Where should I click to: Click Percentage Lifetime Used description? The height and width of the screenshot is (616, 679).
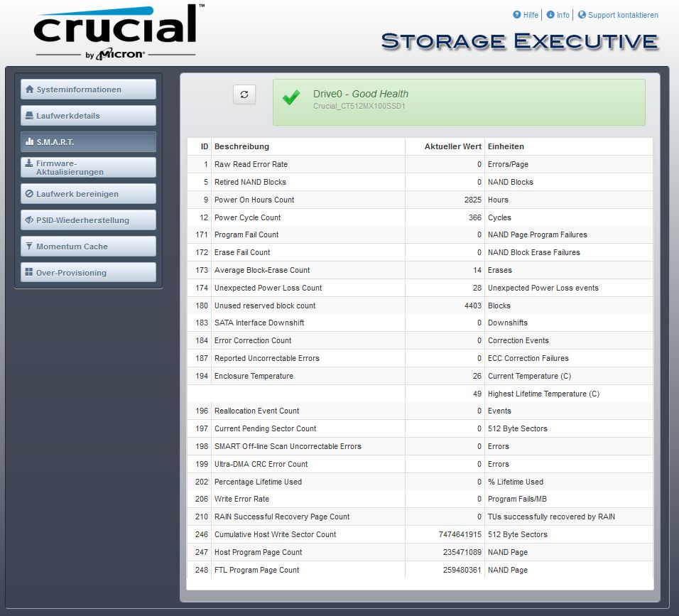click(258, 482)
